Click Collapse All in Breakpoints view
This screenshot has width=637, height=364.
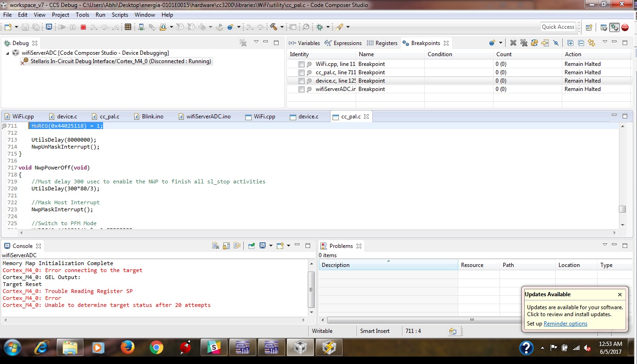click(x=580, y=43)
